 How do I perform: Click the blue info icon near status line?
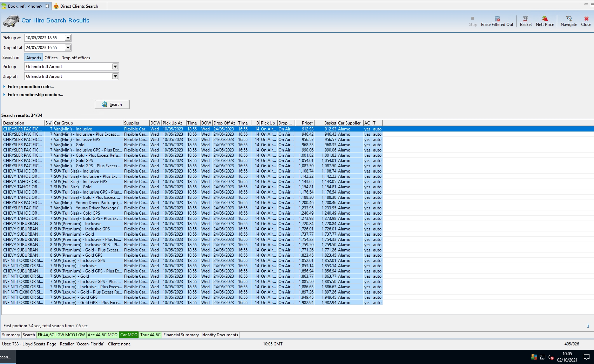[588, 326]
